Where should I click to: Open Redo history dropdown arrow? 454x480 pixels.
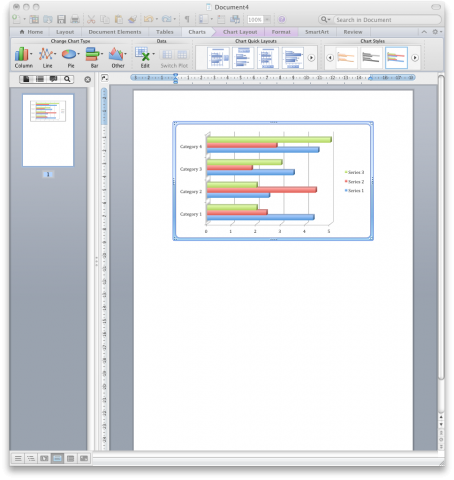coord(175,19)
